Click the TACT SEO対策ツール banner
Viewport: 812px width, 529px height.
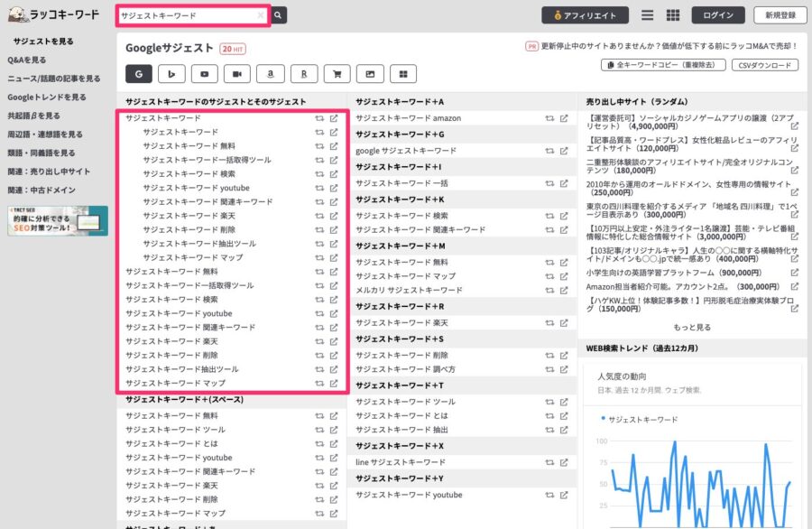[58, 221]
